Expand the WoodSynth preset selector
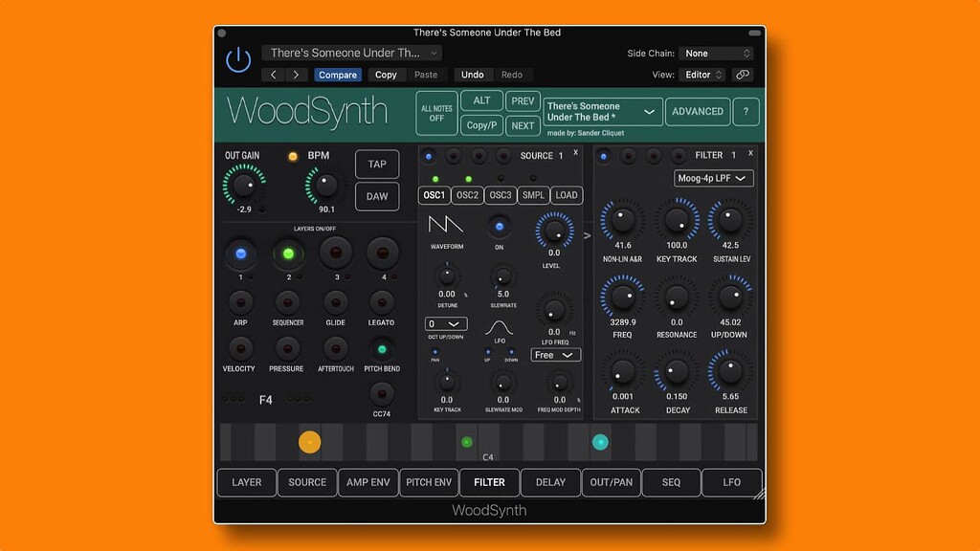The width and height of the screenshot is (980, 551). click(x=603, y=112)
